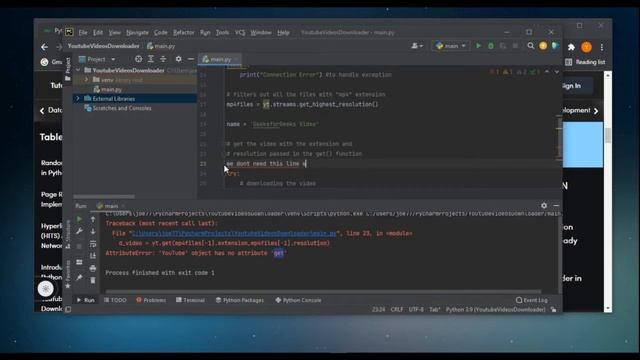Viewport: 640px width, 360px height.
Task: Click Restore Layout icon in Run panel sidebar
Action: point(79,262)
